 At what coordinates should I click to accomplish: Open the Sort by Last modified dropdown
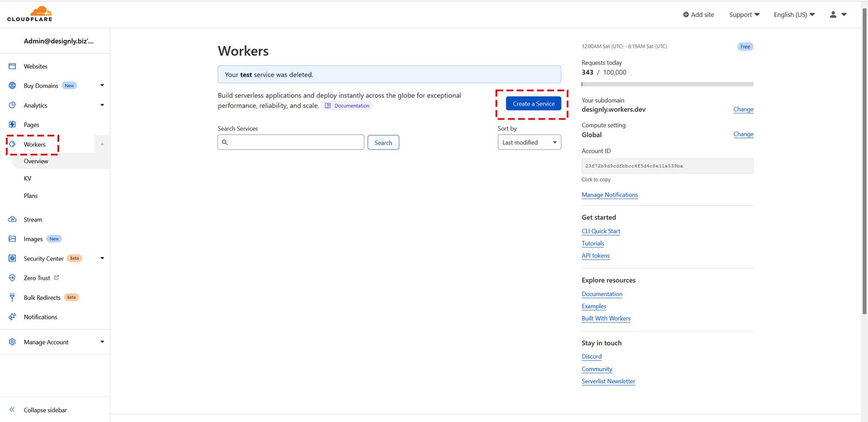[x=529, y=142]
